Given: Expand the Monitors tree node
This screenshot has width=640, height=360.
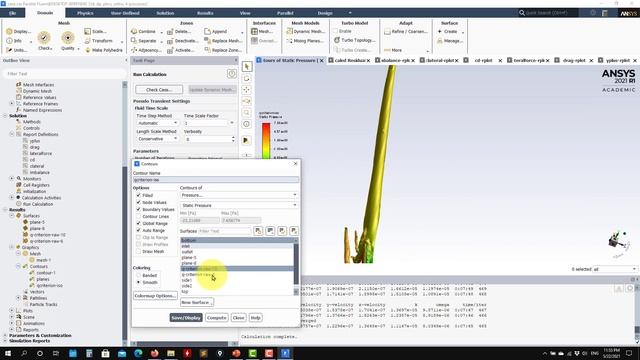Looking at the screenshot, I should pyautogui.click(x=12, y=178).
